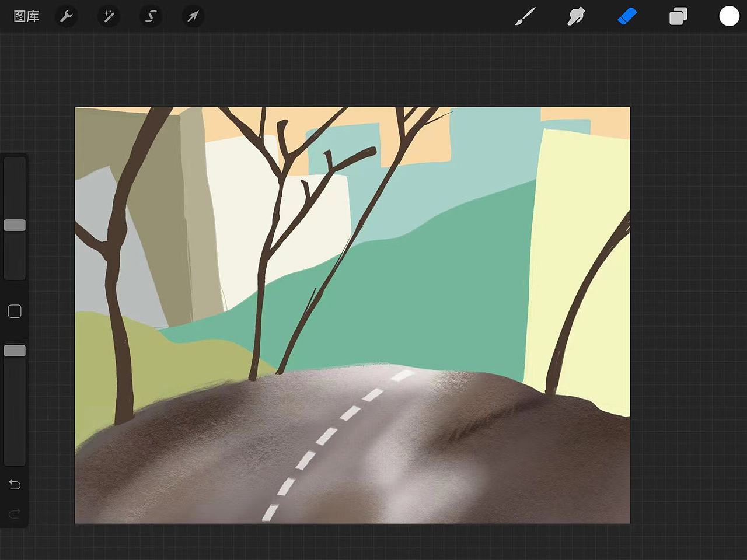Select the Smudge finger tool
This screenshot has height=560, width=747.
pos(576,16)
